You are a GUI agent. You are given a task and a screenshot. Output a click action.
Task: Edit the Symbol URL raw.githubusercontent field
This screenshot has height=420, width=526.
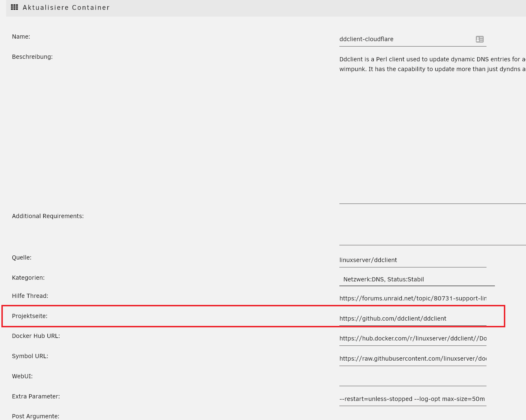coord(413,359)
